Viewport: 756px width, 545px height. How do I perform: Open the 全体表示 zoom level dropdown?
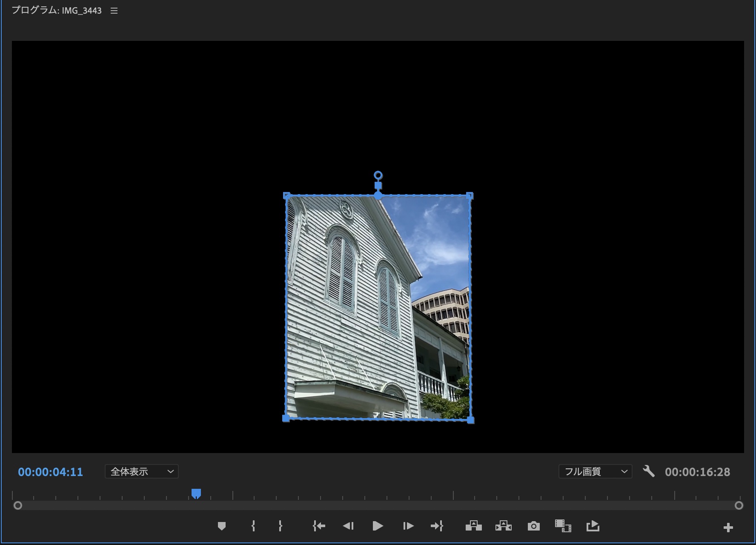point(141,471)
